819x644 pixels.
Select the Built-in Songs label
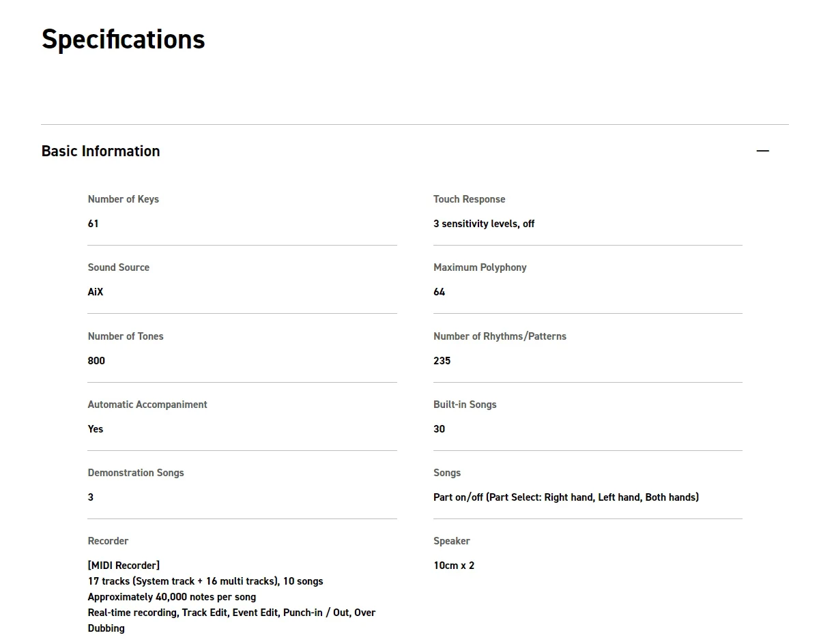(x=465, y=405)
